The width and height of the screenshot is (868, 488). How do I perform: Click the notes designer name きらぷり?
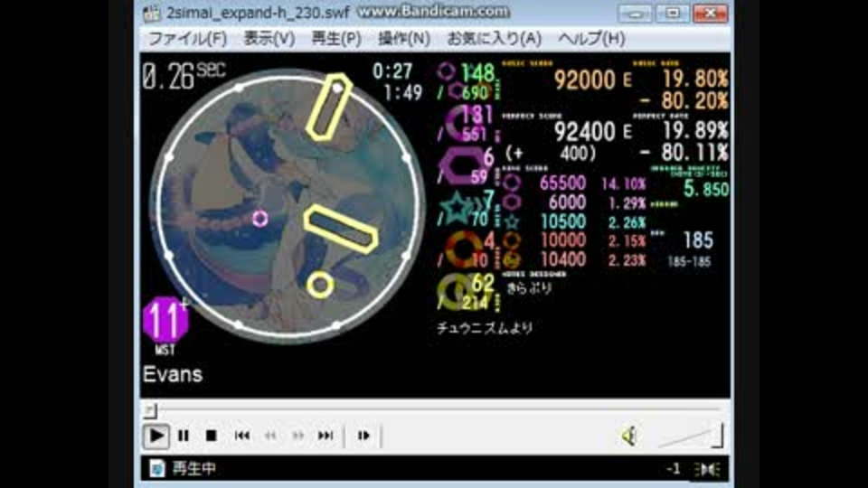click(x=529, y=288)
